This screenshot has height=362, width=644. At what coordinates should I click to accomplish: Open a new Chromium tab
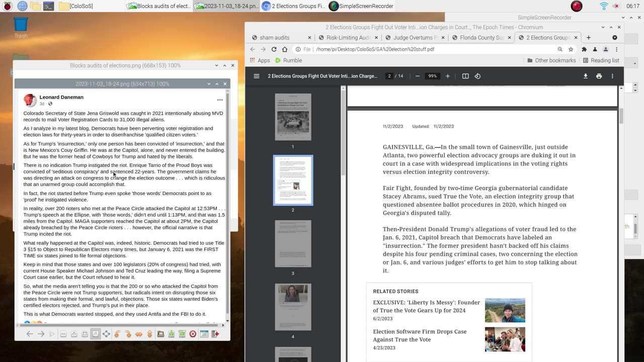point(588,38)
